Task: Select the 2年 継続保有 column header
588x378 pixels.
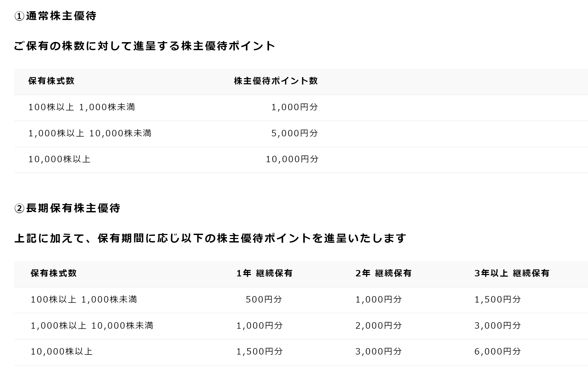Action: click(383, 273)
